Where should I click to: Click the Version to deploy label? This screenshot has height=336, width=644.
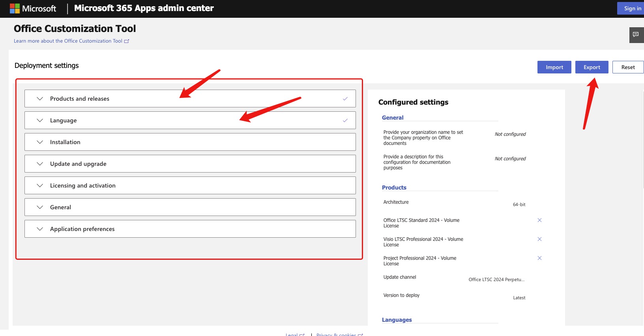[x=401, y=295]
